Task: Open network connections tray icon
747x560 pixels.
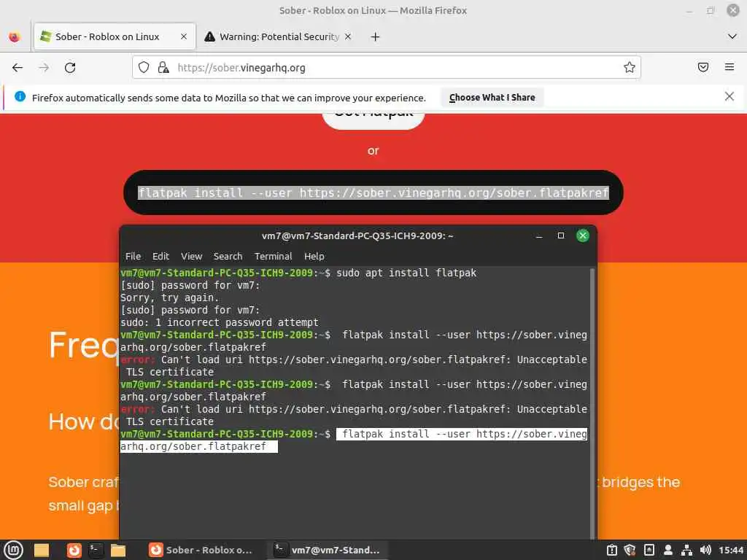Action: coord(686,550)
